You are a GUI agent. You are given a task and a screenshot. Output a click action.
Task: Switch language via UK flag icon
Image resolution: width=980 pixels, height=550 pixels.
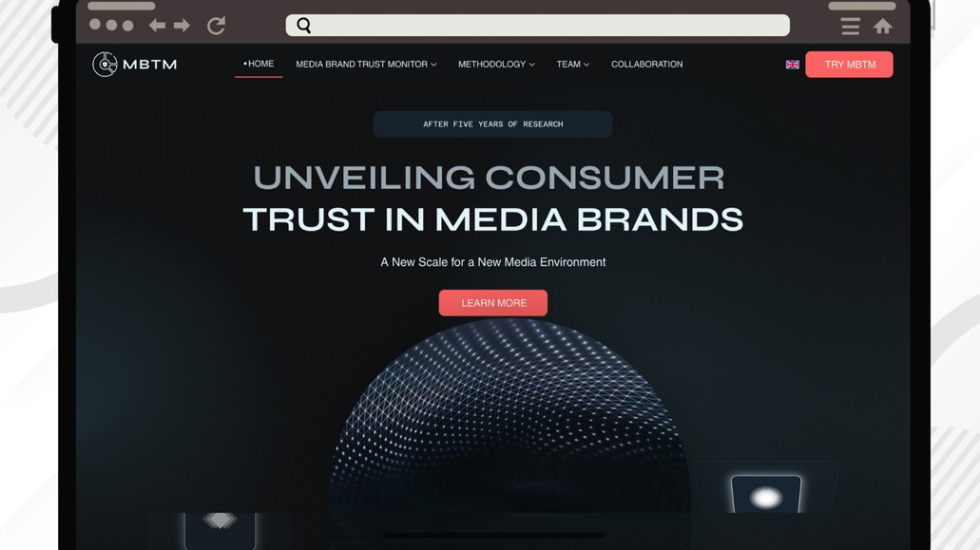pos(793,65)
